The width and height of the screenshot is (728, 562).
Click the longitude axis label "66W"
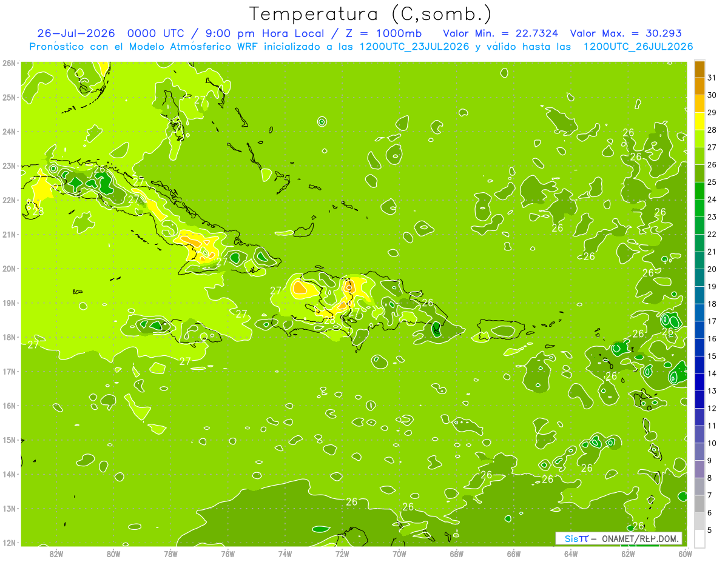(514, 554)
